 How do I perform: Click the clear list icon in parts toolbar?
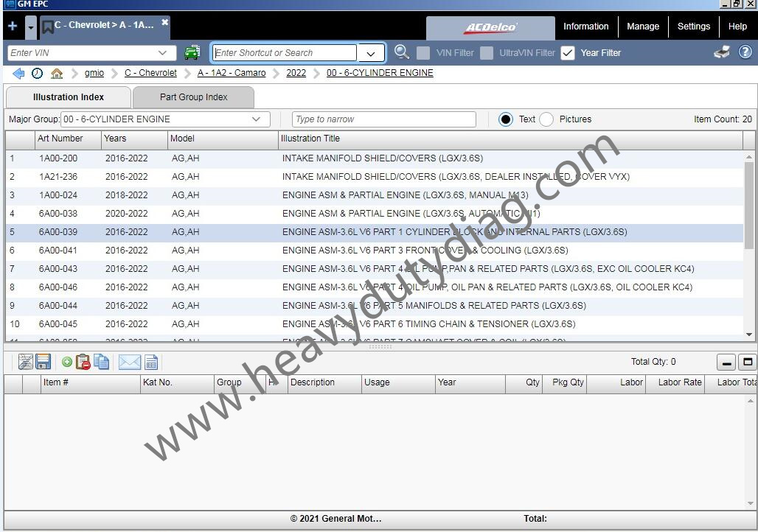click(x=26, y=362)
